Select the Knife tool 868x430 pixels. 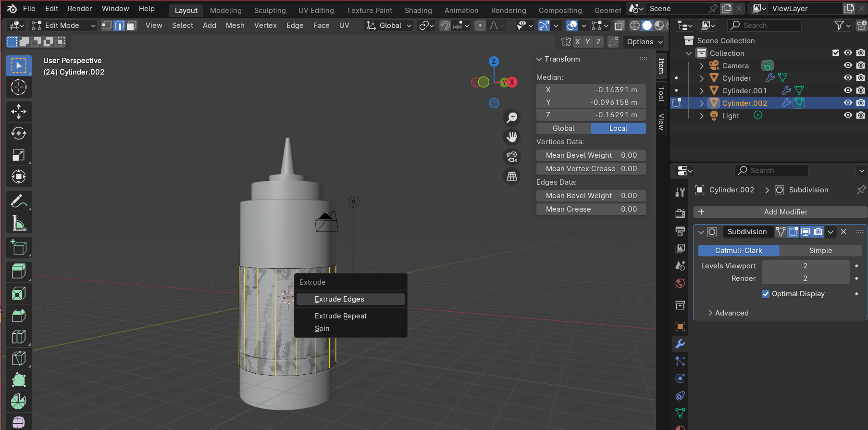point(19,358)
